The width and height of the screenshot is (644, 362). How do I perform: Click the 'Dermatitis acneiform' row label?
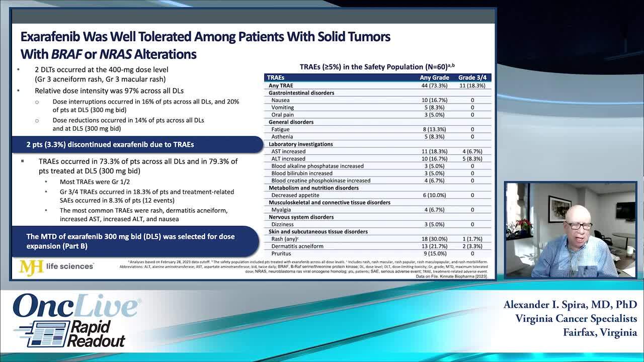click(x=297, y=246)
